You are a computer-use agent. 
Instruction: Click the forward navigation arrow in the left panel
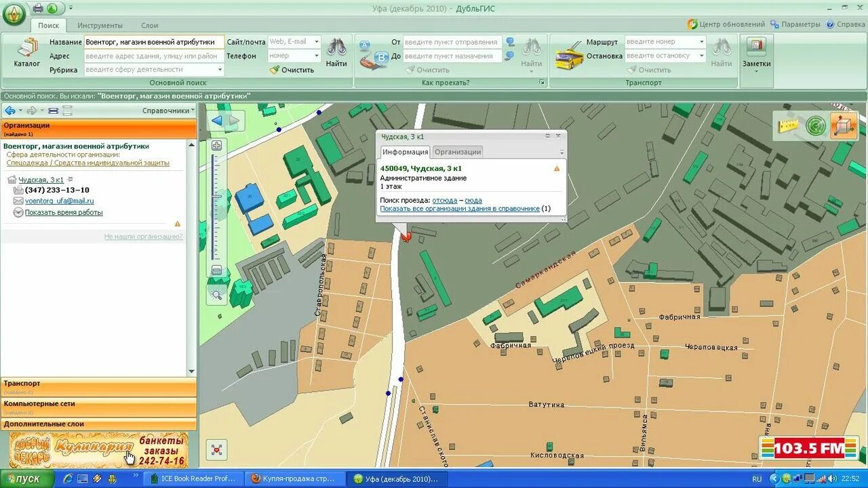click(x=31, y=110)
